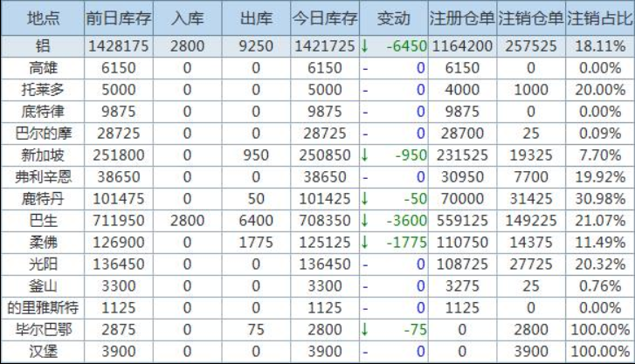Click the green down arrow in the 铝 row
Image resolution: width=635 pixels, height=364 pixels.
tap(365, 44)
